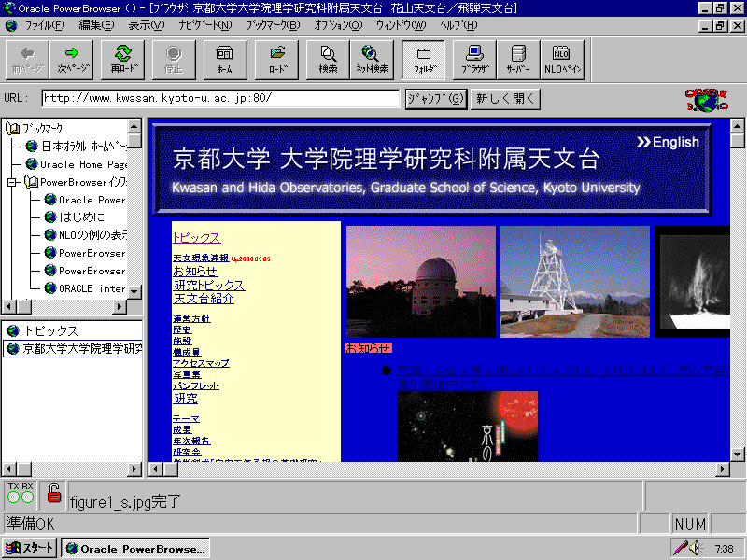Open the 年次報告 link
Screen dimensions: 747x560
191,441
